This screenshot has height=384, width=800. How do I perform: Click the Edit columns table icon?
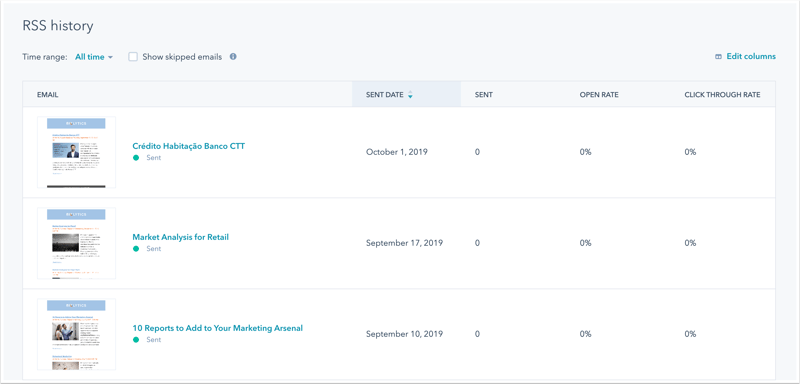pos(718,57)
